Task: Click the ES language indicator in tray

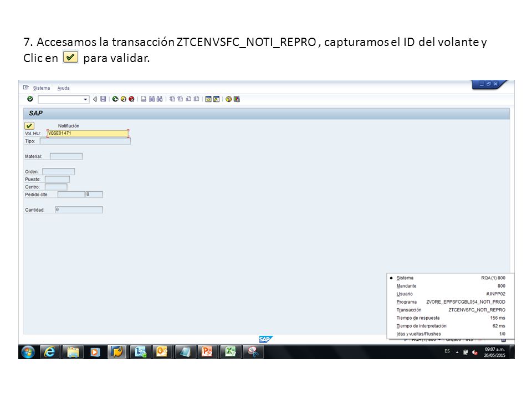Action: [x=447, y=351]
